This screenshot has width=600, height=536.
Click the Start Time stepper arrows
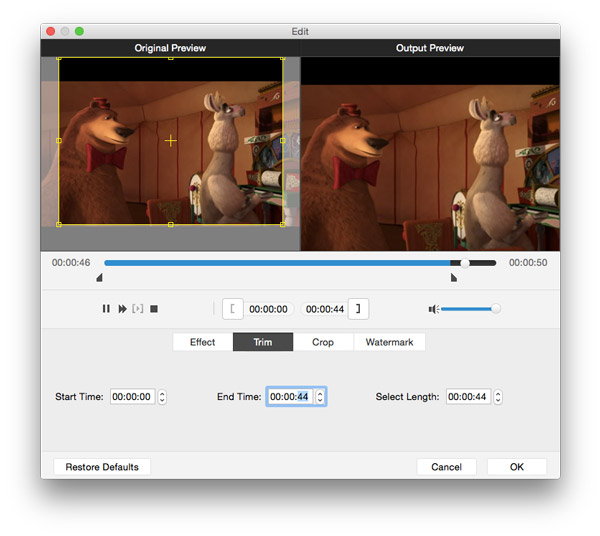(x=162, y=397)
